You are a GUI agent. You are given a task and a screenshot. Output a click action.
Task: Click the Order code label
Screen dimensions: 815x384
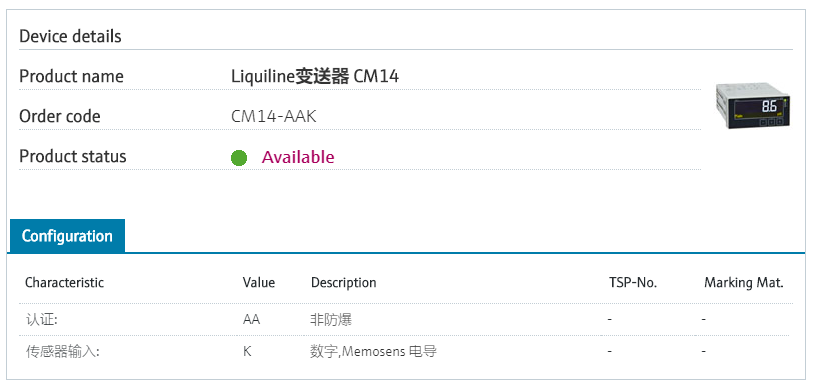click(x=60, y=116)
